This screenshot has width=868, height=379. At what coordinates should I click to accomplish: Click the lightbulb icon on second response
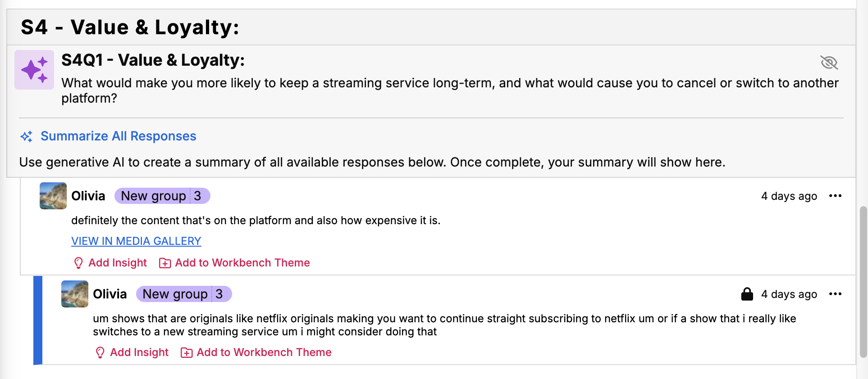click(100, 352)
